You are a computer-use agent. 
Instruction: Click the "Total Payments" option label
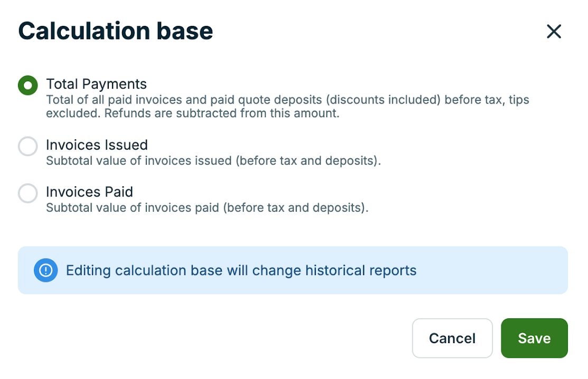click(x=96, y=84)
